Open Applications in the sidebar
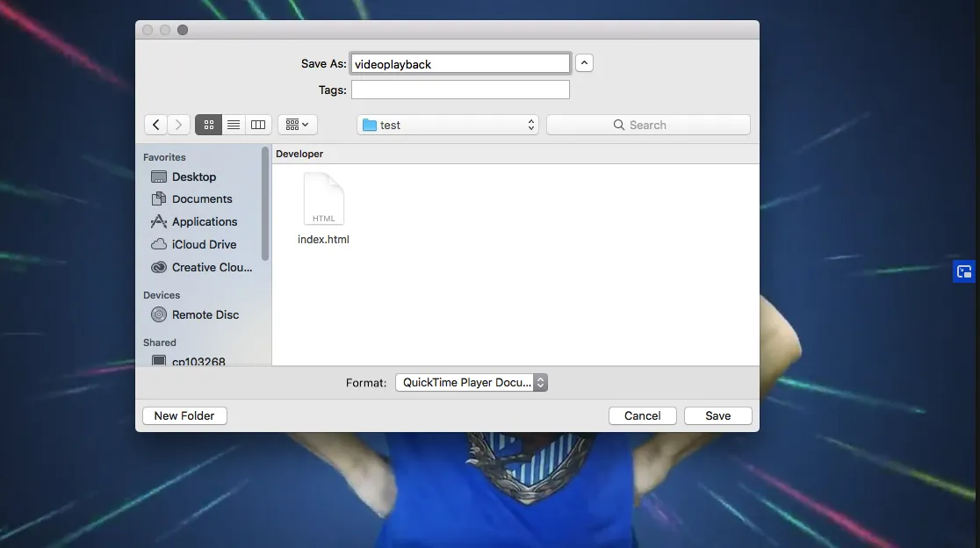The width and height of the screenshot is (980, 548). coord(203,222)
